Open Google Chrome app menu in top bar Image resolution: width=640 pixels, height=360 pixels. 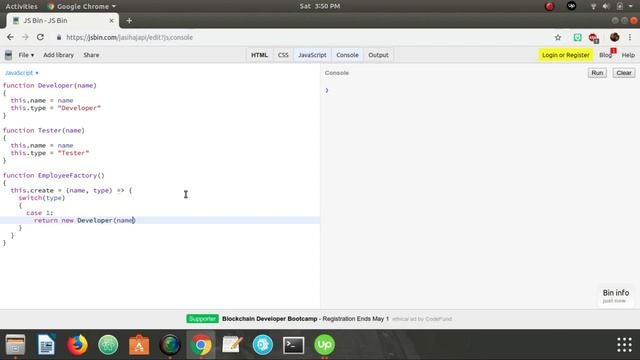click(x=82, y=6)
